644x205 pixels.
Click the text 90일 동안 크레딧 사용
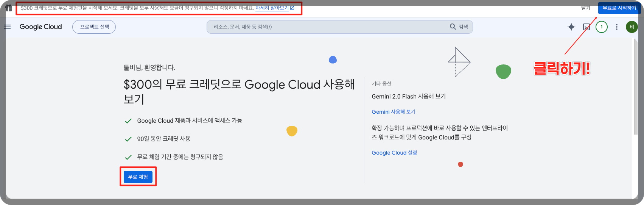[163, 139]
